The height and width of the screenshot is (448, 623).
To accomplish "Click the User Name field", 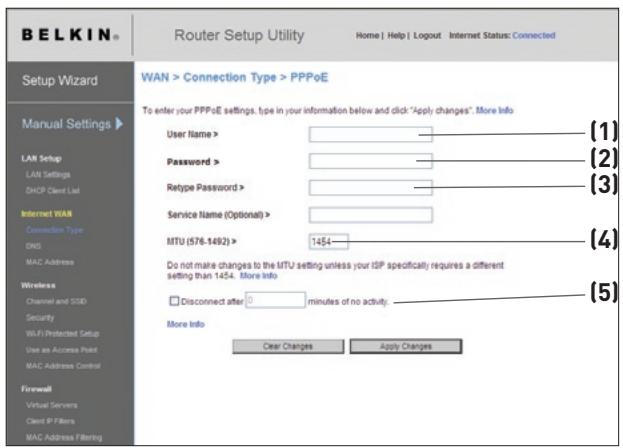I will pos(370,134).
